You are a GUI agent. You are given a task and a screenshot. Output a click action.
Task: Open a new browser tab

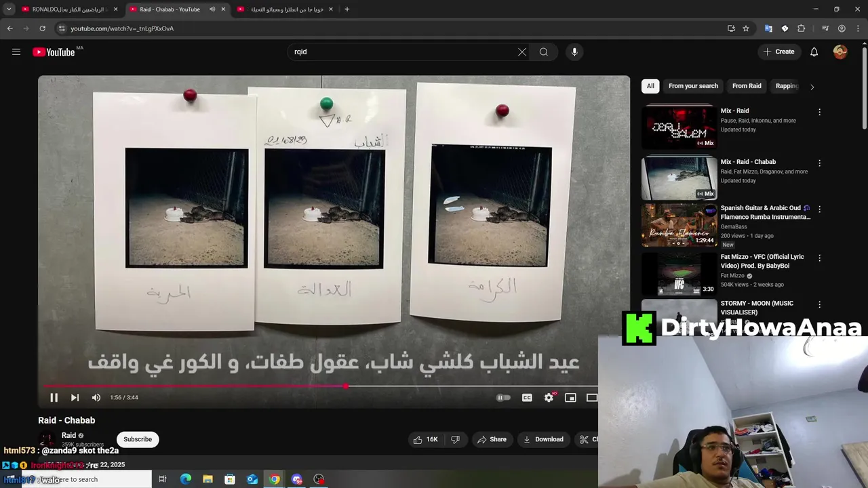(x=347, y=9)
